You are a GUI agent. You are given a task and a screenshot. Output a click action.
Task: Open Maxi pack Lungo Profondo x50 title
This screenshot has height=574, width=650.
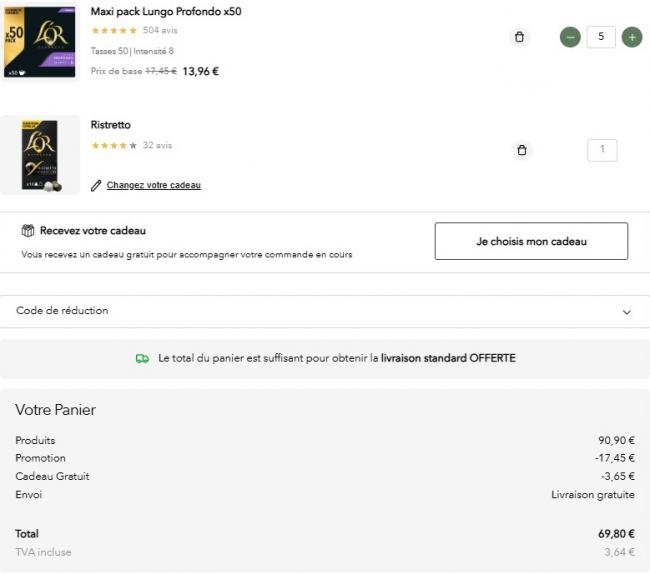click(166, 12)
